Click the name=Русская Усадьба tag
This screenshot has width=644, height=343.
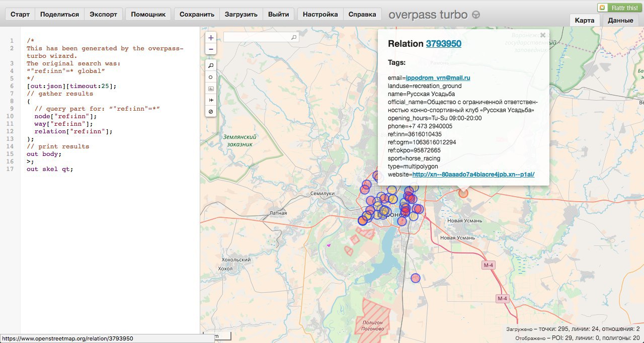tap(422, 94)
